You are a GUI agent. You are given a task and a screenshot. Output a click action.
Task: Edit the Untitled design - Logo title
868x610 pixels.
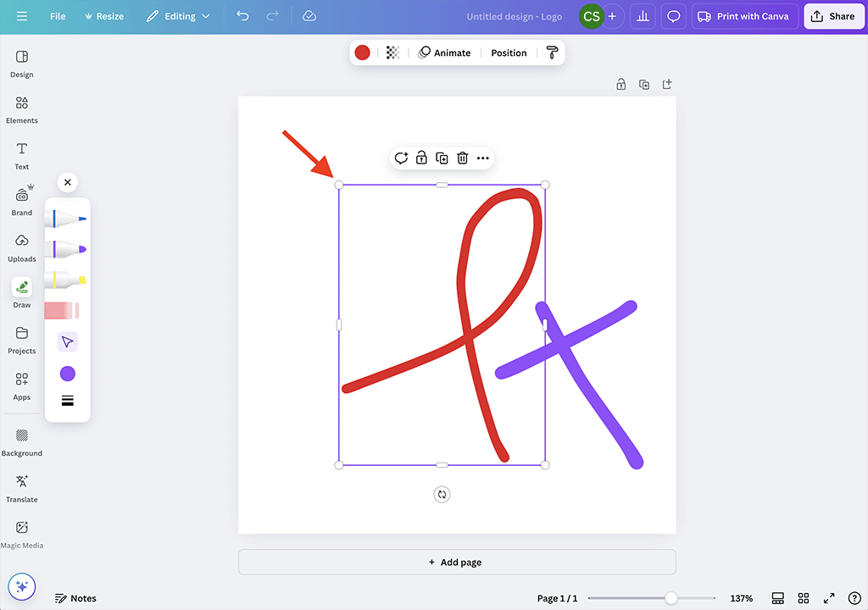[514, 17]
